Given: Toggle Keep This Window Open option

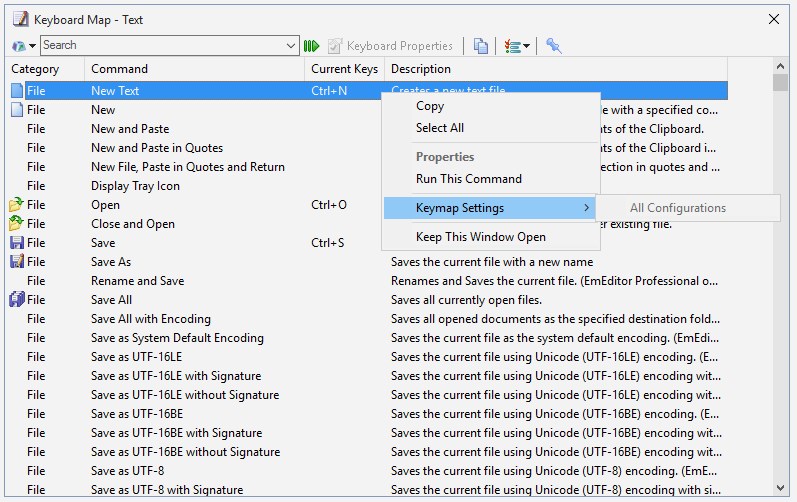Looking at the screenshot, I should (480, 237).
